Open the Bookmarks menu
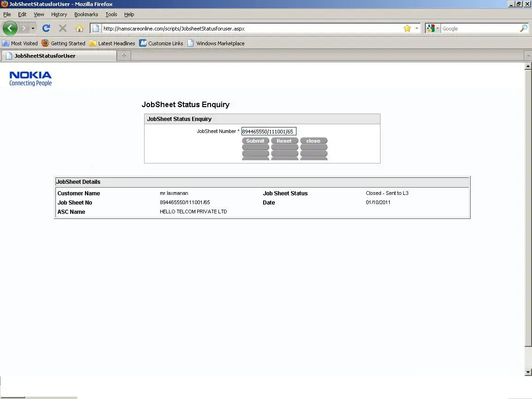Image resolution: width=532 pixels, height=399 pixels. 86,14
